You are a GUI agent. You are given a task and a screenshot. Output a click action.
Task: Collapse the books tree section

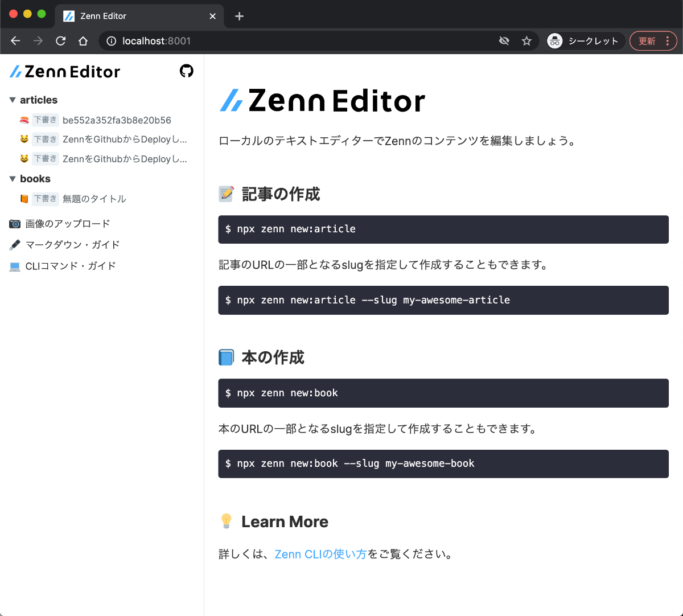(13, 179)
